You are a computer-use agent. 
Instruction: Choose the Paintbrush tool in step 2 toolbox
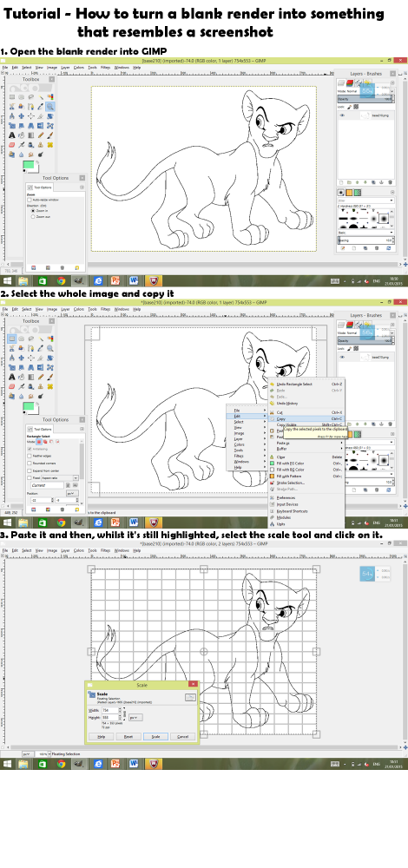pyautogui.click(x=49, y=377)
